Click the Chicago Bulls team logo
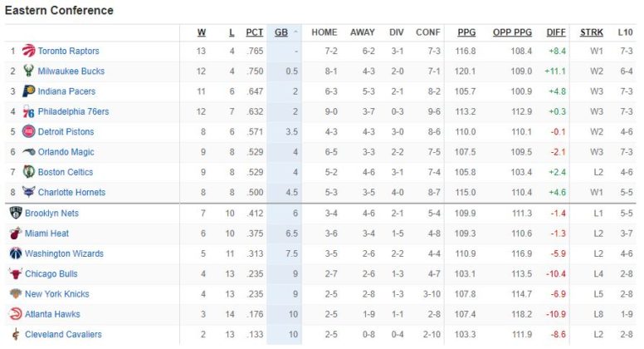 16,273
